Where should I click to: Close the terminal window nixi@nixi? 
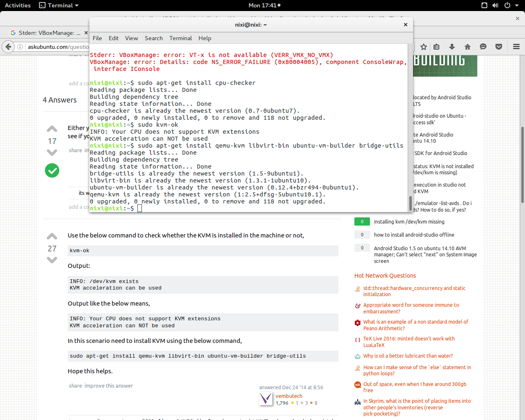[x=406, y=25]
